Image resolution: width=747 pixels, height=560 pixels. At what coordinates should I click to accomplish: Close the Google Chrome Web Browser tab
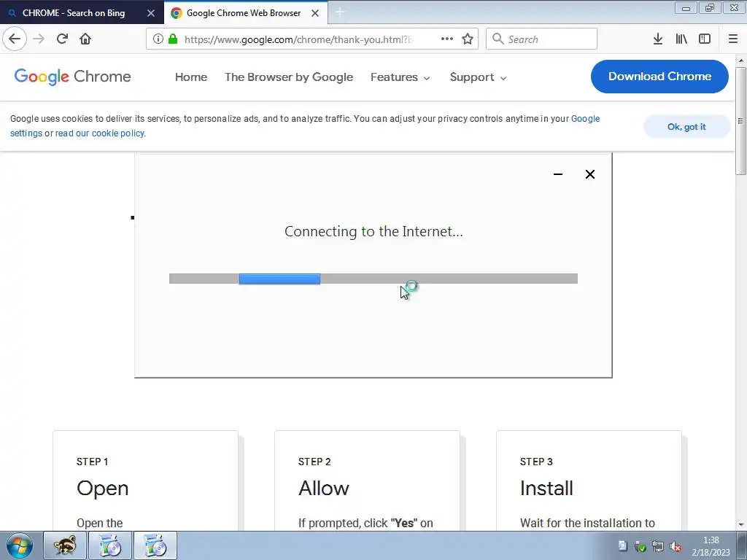click(315, 13)
